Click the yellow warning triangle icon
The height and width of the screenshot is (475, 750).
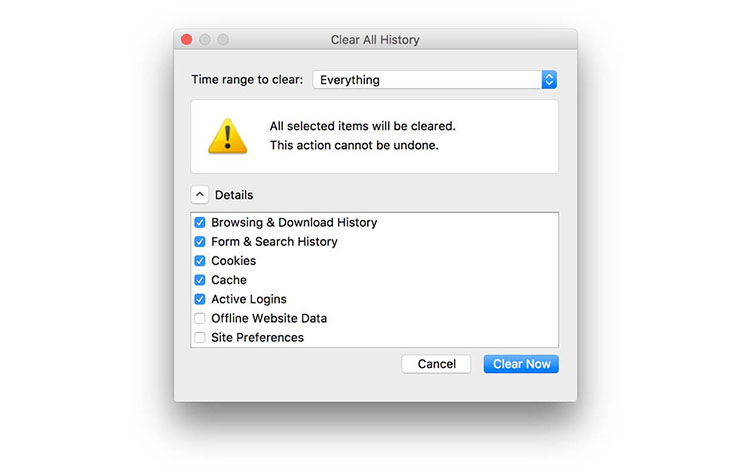(x=227, y=136)
